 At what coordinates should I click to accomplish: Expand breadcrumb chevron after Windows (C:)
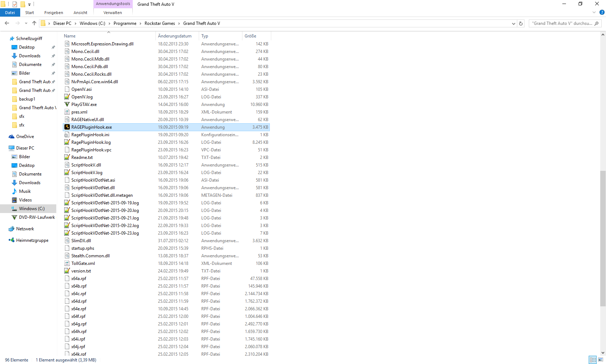click(109, 23)
